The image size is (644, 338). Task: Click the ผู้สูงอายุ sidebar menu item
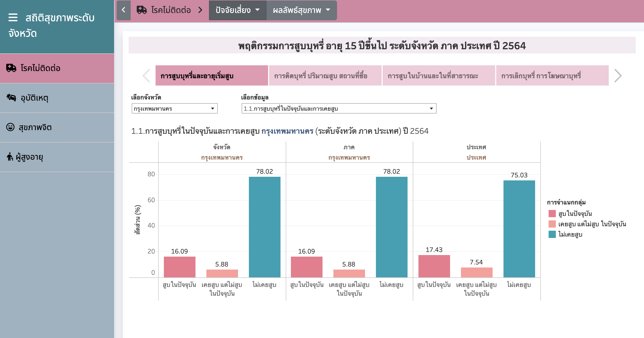(x=30, y=157)
